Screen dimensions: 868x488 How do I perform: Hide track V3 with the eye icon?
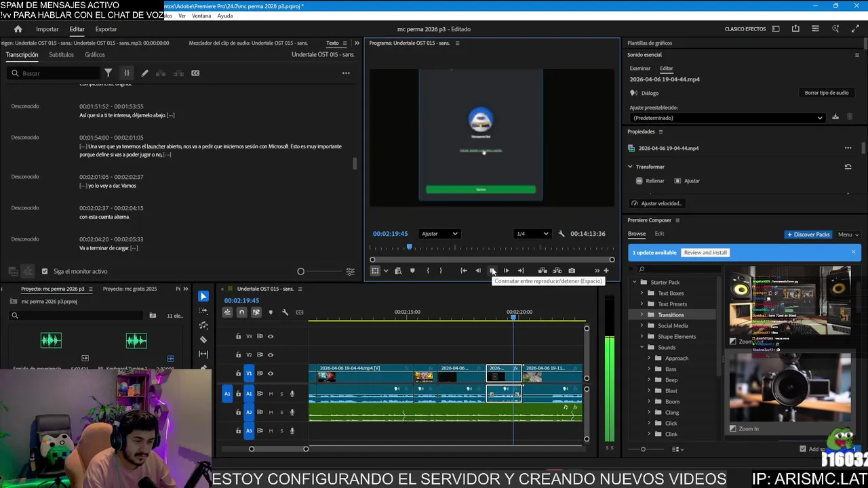tap(271, 336)
